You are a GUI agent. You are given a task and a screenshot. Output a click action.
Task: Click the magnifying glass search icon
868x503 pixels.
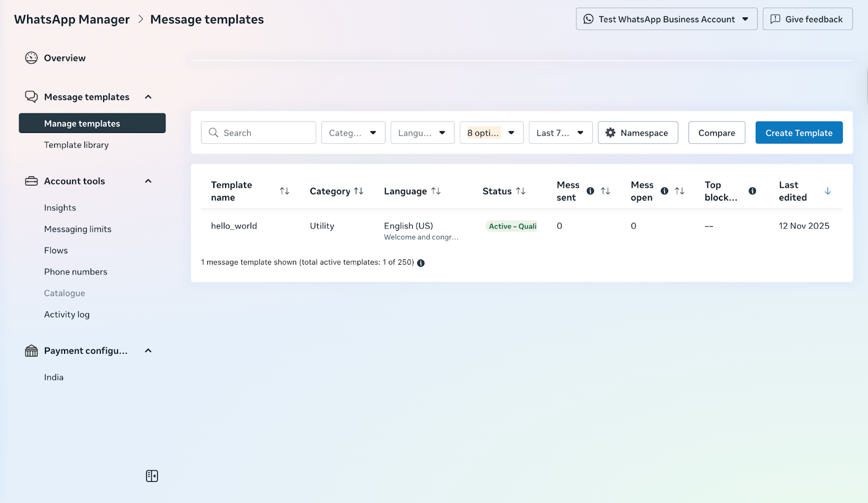(x=214, y=133)
